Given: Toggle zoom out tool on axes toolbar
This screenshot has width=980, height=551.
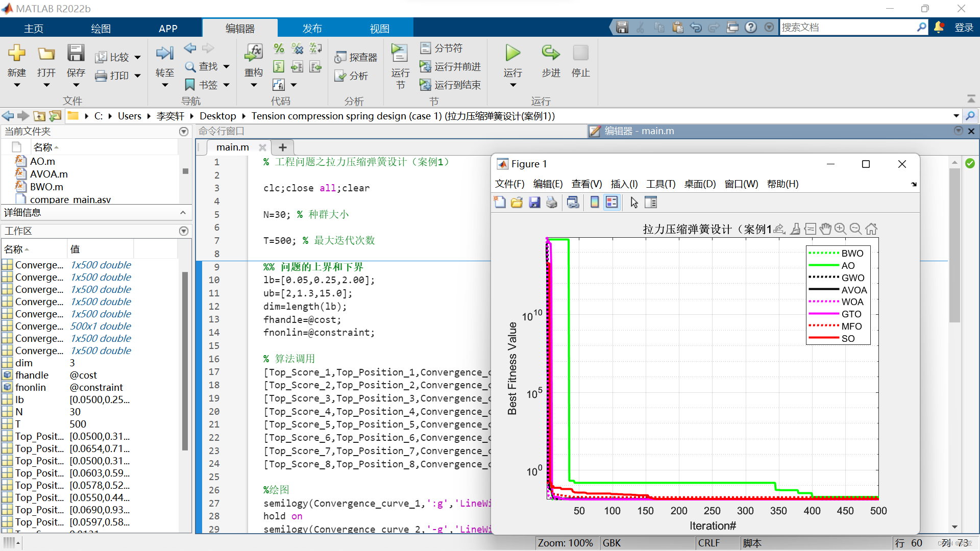Looking at the screenshot, I should (856, 229).
